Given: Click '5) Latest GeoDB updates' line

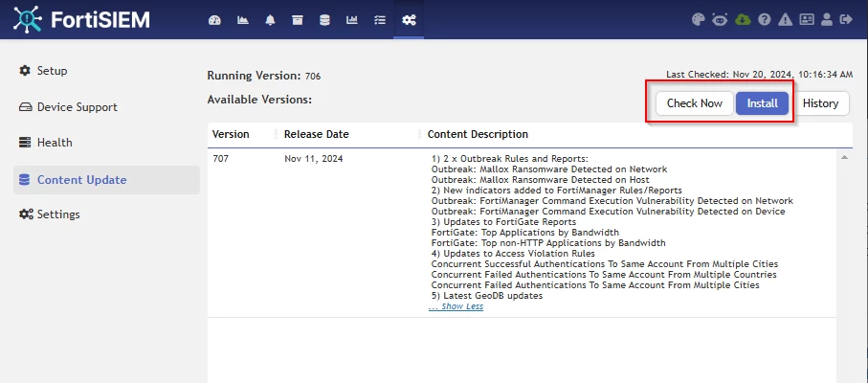Looking at the screenshot, I should pos(486,296).
